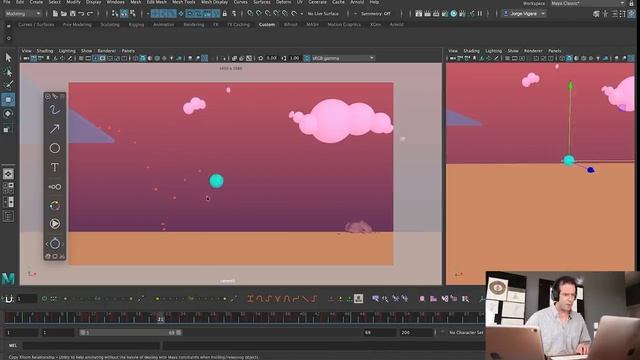Click the range slider bar
Image resolution: width=640 pixels, height=360 pixels.
[131, 333]
